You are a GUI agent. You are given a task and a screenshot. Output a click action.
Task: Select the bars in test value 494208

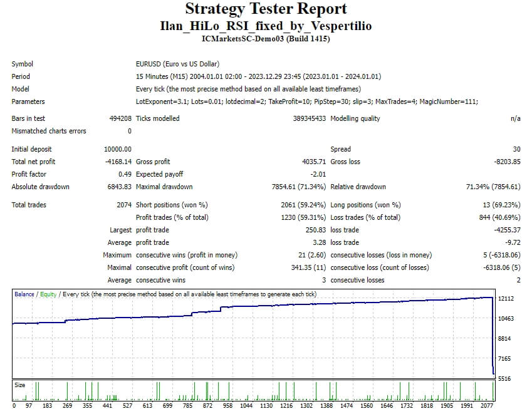click(120, 119)
